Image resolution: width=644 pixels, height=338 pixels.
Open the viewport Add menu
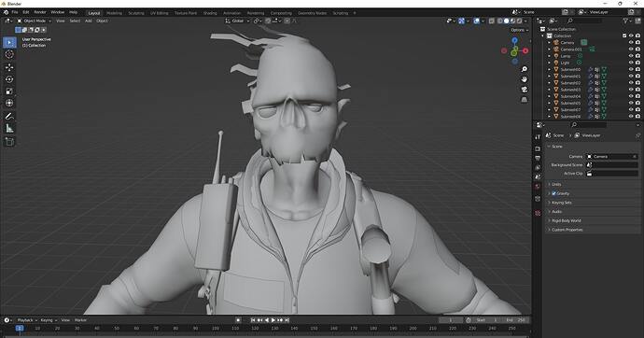click(89, 21)
